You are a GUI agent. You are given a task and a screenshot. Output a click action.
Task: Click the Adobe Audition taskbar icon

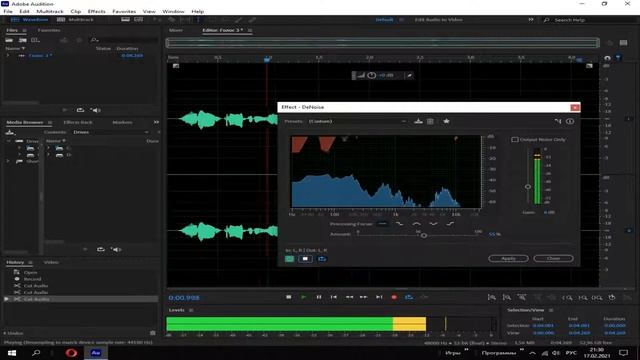pyautogui.click(x=96, y=353)
